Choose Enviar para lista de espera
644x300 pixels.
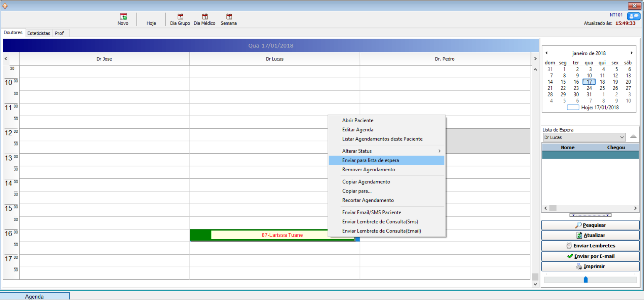(371, 161)
